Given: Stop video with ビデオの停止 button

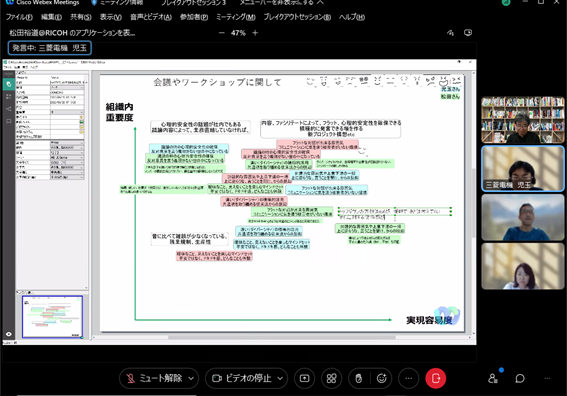Looking at the screenshot, I should [242, 378].
